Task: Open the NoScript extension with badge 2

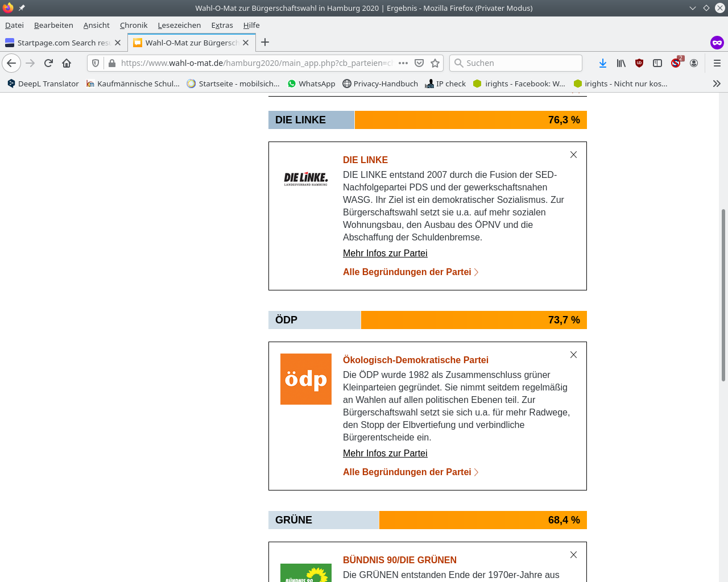Action: click(x=676, y=63)
